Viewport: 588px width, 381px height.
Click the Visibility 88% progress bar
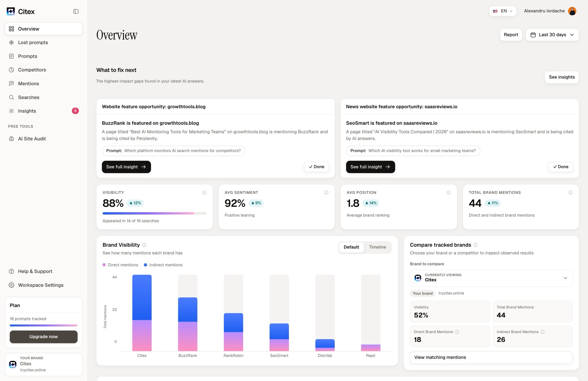tap(154, 213)
